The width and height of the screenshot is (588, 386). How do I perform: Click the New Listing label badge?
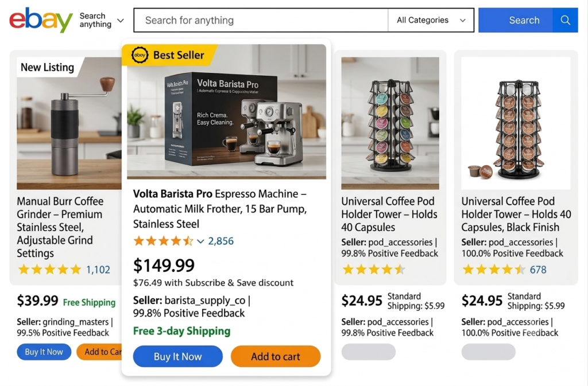48,67
